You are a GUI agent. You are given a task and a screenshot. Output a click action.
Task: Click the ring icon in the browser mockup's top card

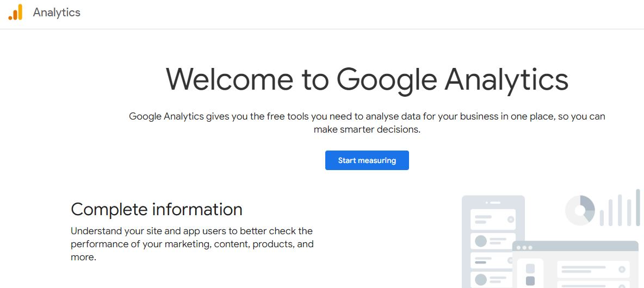pyautogui.click(x=622, y=270)
